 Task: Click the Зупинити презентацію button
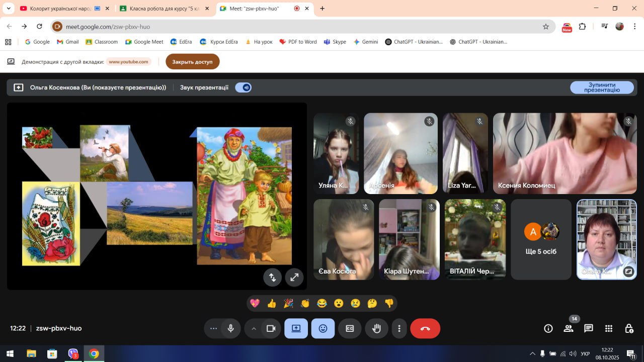click(602, 87)
